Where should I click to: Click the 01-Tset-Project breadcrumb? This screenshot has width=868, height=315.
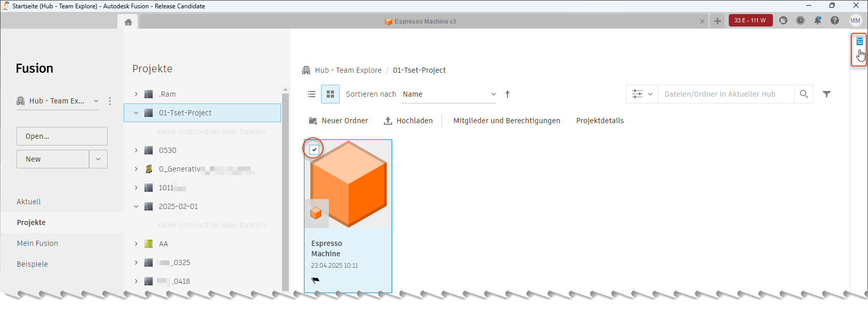(419, 70)
